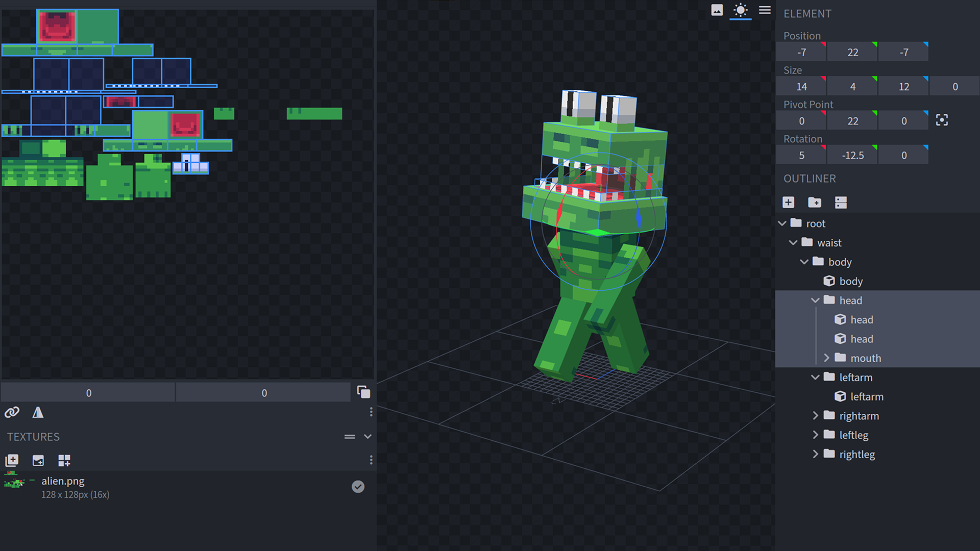Toggle viewport shading sun icon
This screenshot has height=551, width=980.
pos(740,10)
